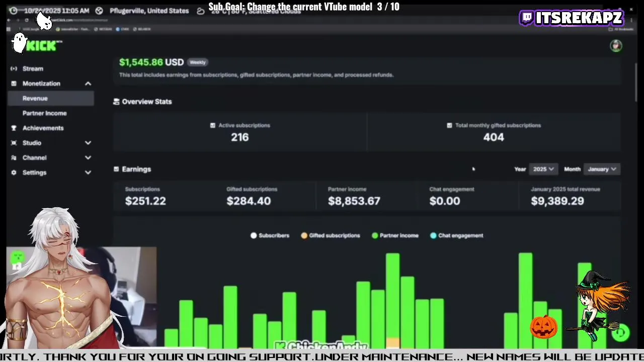
Task: Click the total revenue amount $9,389.29
Action: (x=557, y=201)
